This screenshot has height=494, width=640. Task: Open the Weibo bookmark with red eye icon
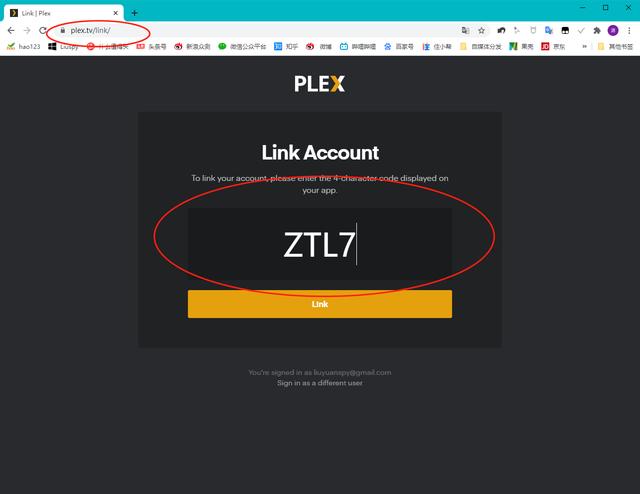[320, 47]
